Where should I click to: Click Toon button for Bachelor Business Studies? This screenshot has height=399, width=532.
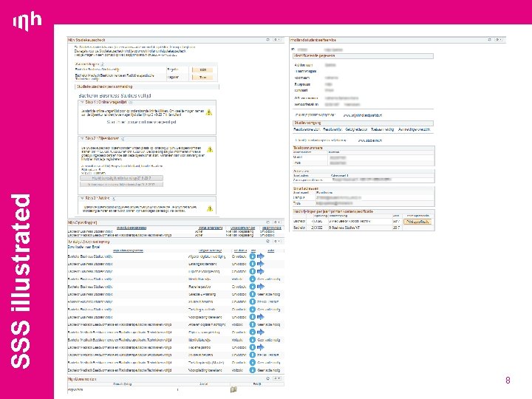pyautogui.click(x=202, y=69)
